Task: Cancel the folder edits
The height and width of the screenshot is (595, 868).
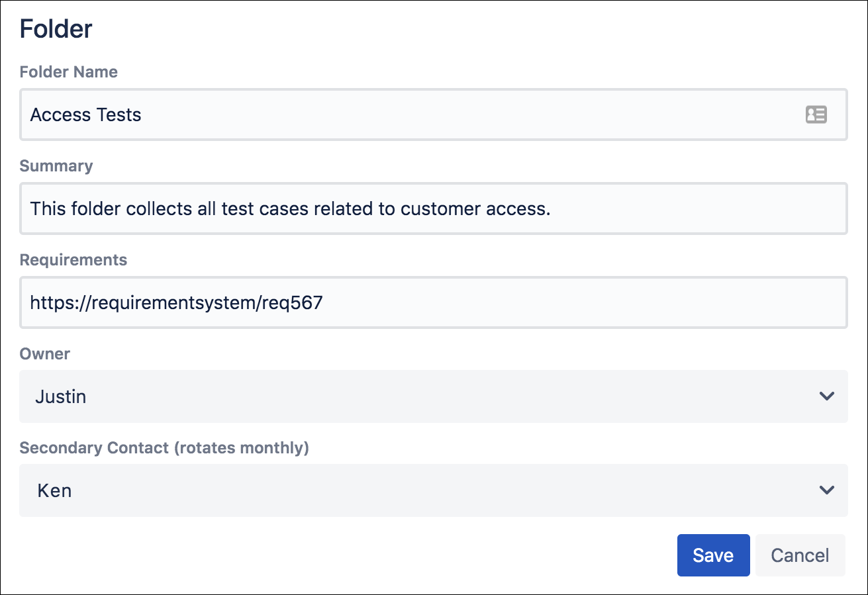Action: pyautogui.click(x=800, y=555)
